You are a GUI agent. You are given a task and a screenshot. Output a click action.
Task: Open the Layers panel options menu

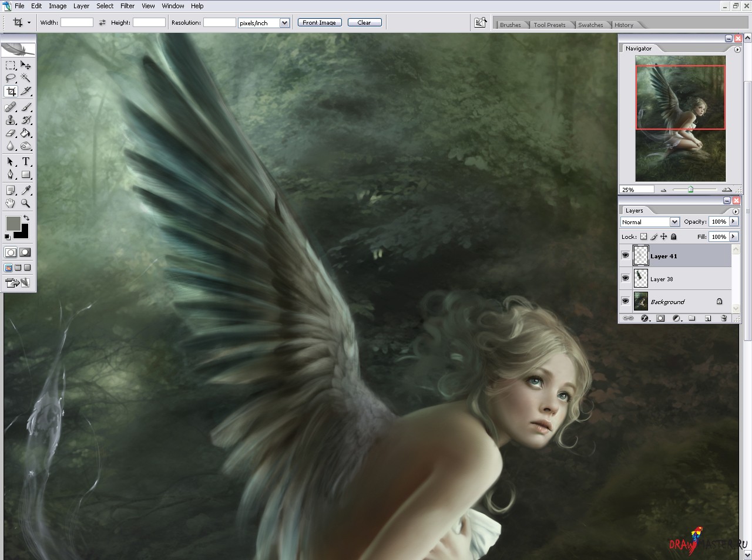coord(736,211)
